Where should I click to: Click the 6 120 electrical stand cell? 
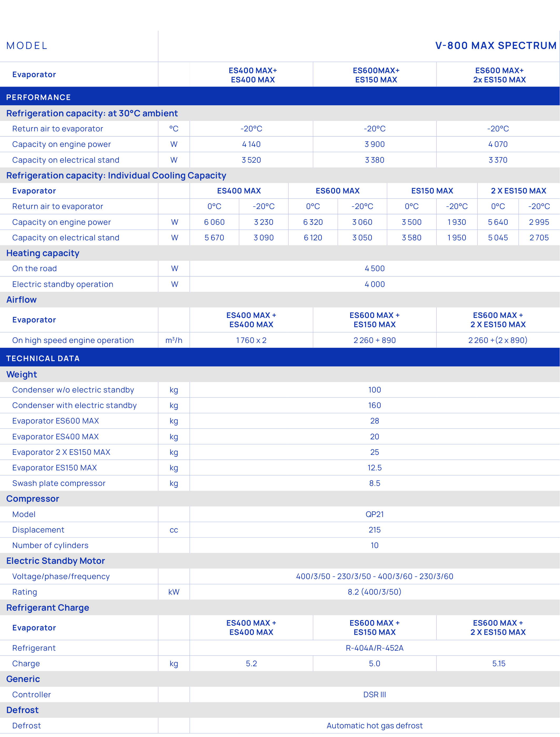tap(313, 238)
